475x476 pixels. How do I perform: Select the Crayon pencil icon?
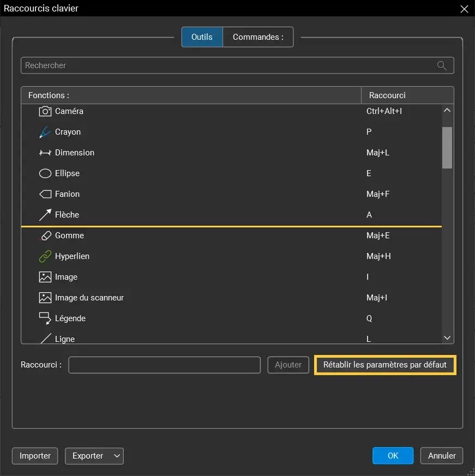tap(44, 132)
